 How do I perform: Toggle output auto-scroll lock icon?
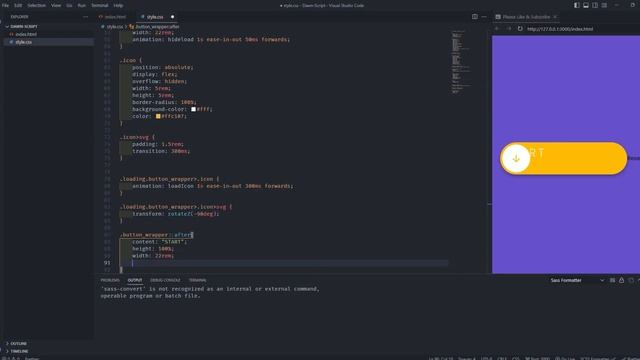621,280
